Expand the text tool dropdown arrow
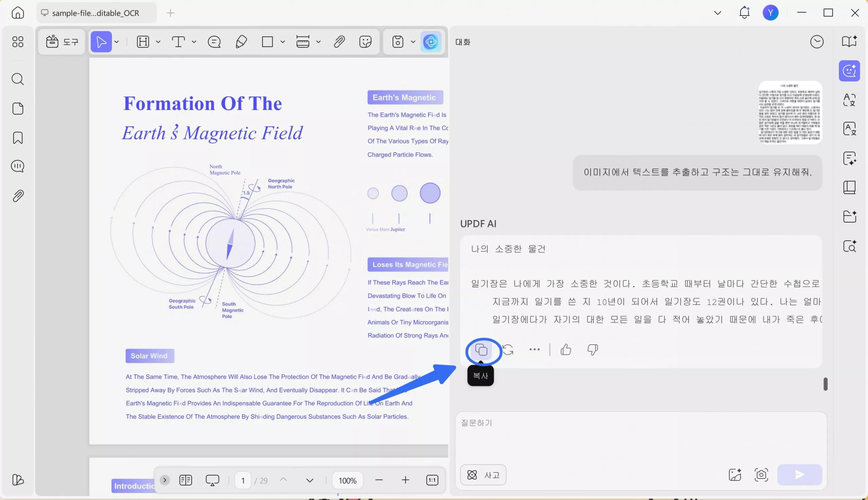The height and width of the screenshot is (500, 868). [x=194, y=42]
